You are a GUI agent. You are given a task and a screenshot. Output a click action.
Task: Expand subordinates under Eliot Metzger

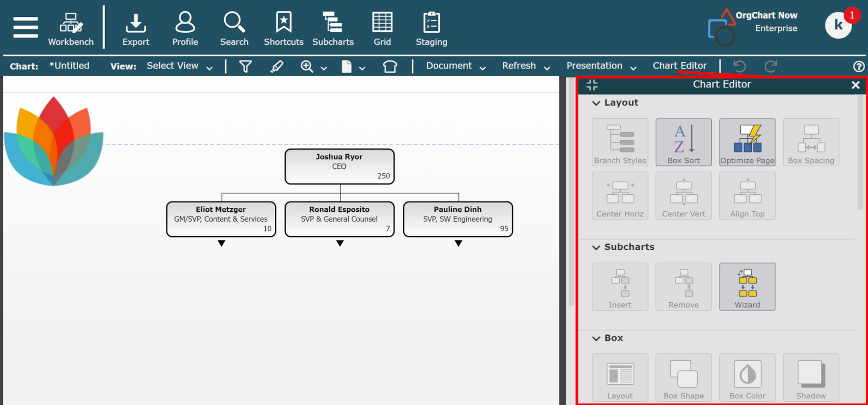coord(221,243)
